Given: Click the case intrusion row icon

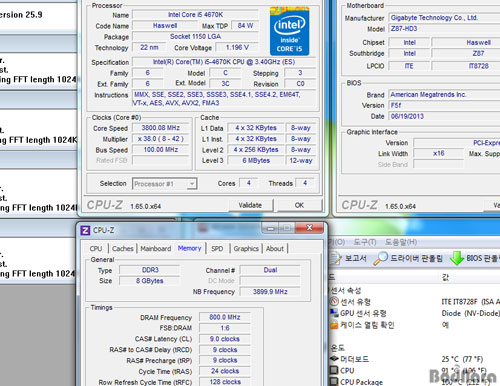Looking at the screenshot, I should pos(334,325).
